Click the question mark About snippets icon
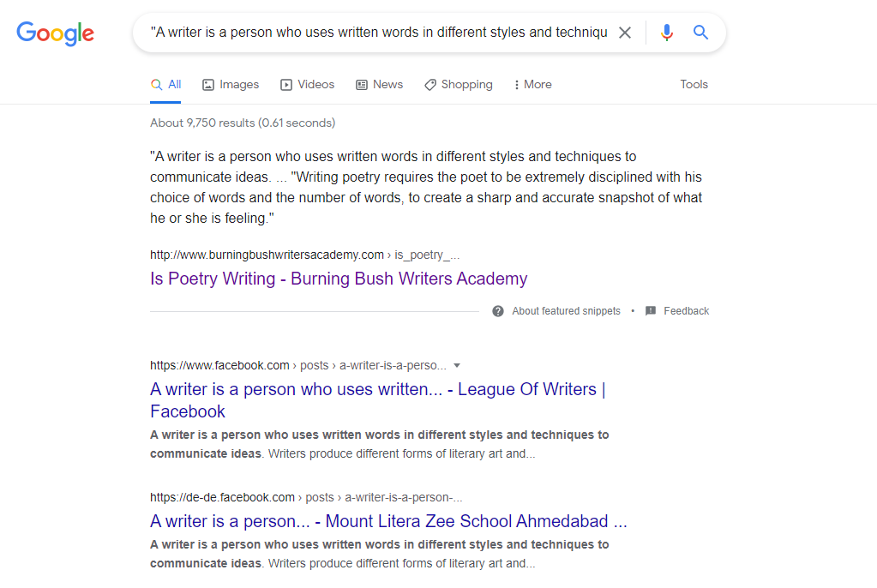This screenshot has width=877, height=588. [498, 311]
